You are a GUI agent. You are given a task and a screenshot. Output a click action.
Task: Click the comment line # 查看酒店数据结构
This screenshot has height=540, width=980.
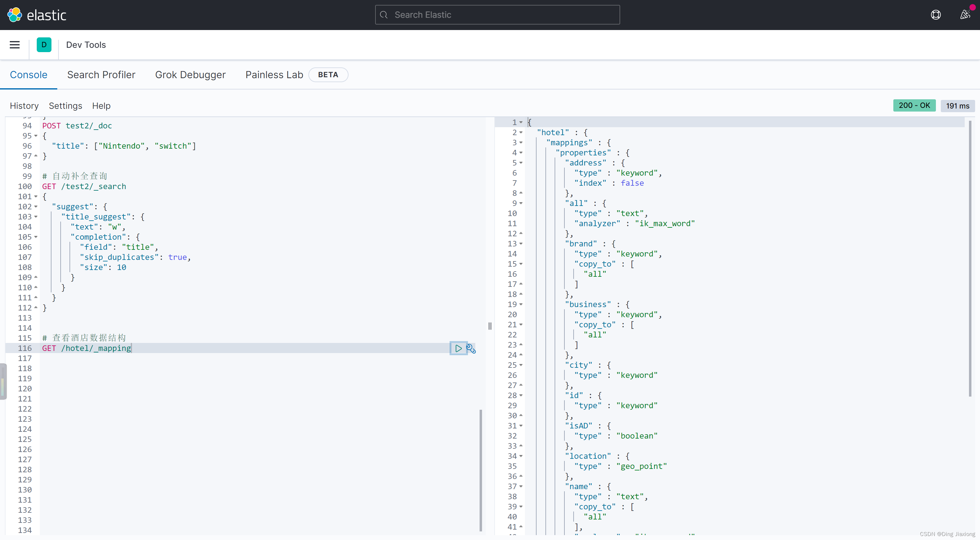click(84, 338)
